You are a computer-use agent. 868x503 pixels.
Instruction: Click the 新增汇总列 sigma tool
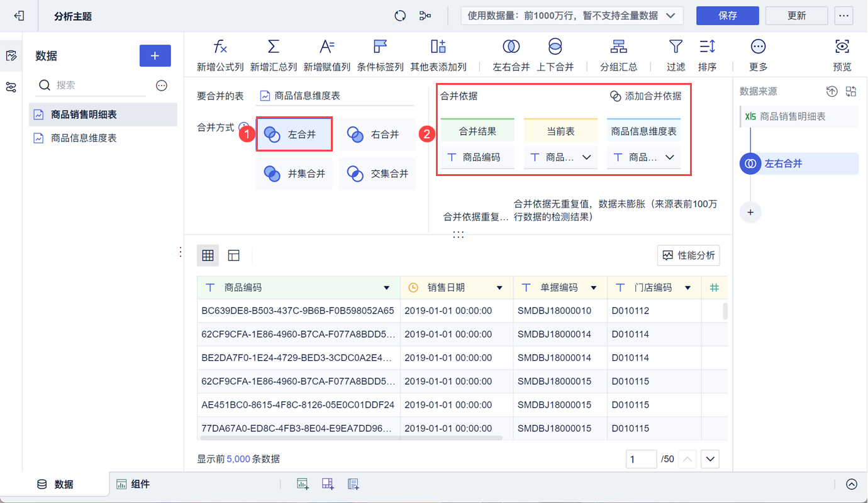click(274, 55)
